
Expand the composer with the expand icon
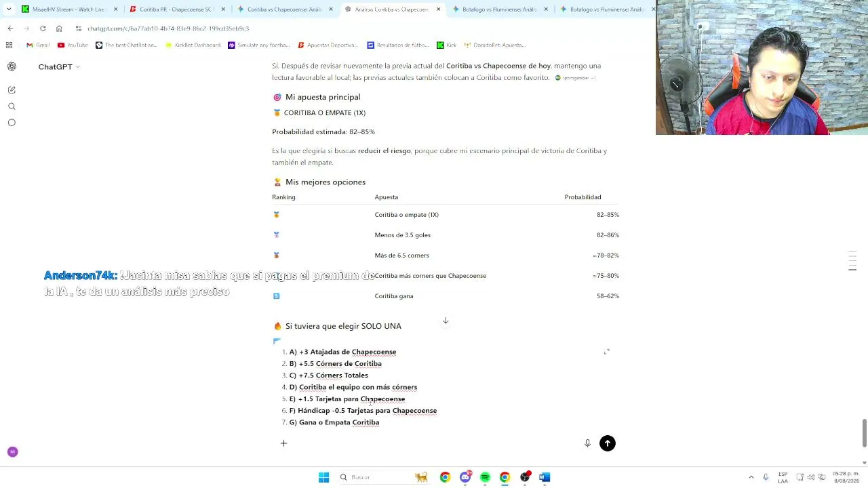tap(607, 352)
